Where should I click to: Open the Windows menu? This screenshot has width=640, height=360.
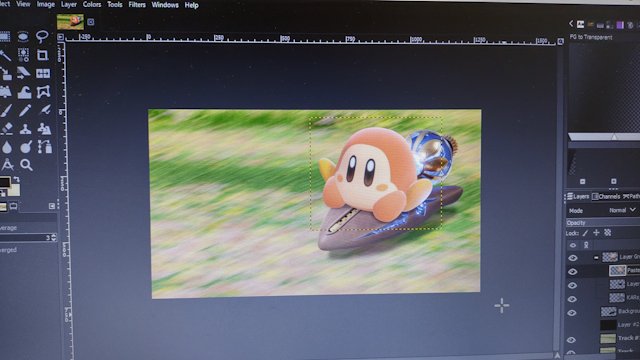click(165, 5)
